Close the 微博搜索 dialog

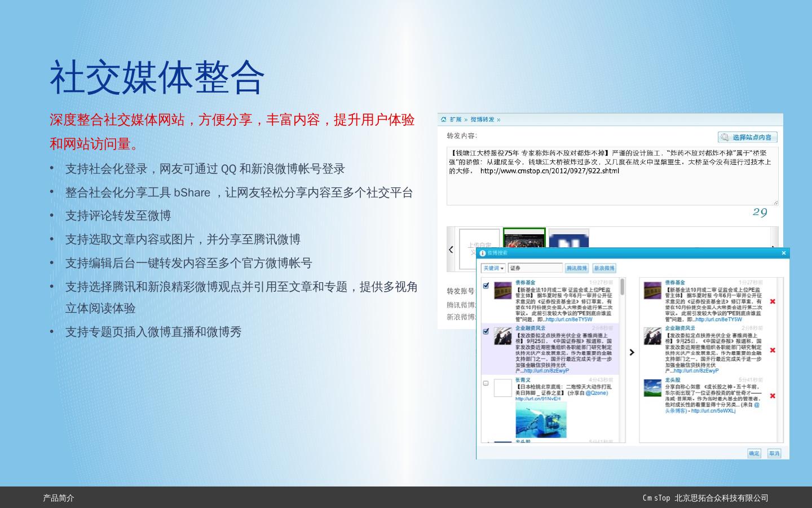point(783,253)
